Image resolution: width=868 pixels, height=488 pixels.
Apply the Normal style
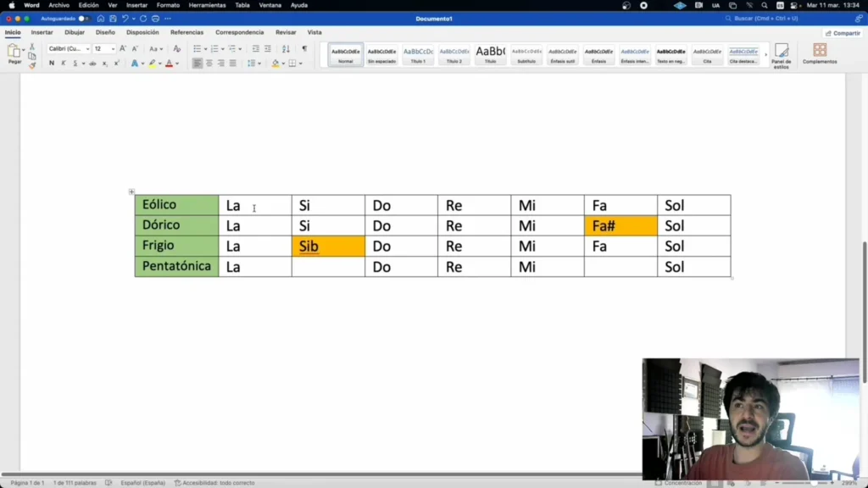coord(346,55)
